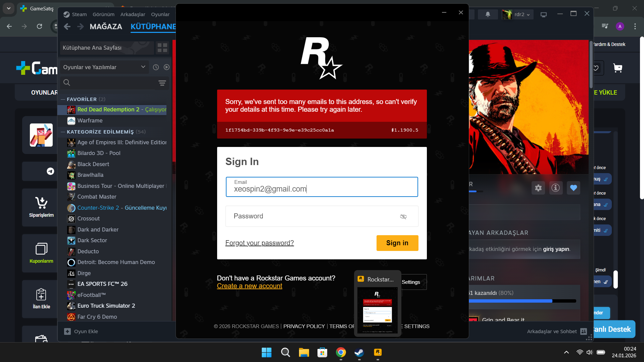The image size is (644, 362).
Task: Open the GameSatış shopping cart
Action: tap(617, 68)
